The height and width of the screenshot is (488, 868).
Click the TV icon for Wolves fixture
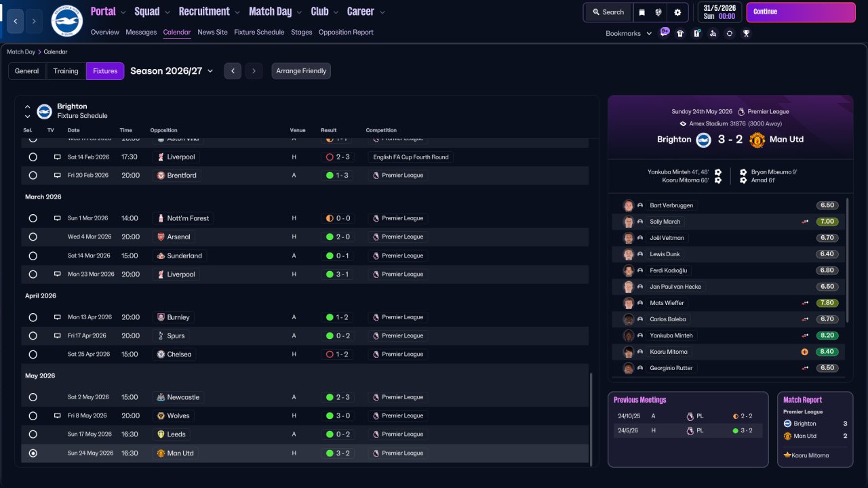tap(58, 415)
